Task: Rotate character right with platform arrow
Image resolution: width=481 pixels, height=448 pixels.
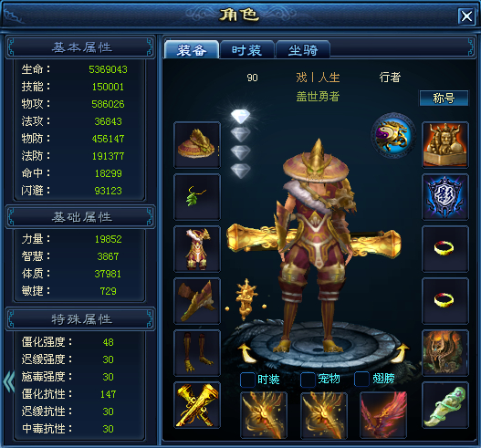Action: pos(402,353)
